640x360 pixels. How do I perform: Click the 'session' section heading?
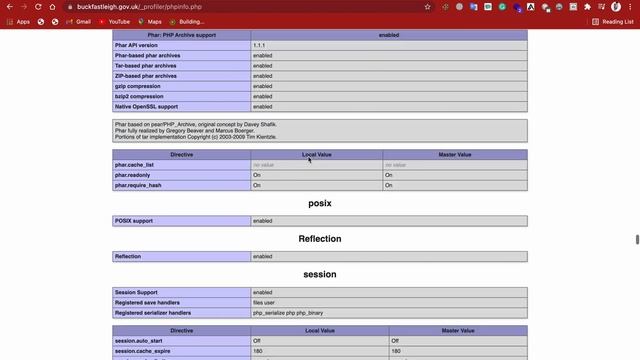tap(320, 274)
